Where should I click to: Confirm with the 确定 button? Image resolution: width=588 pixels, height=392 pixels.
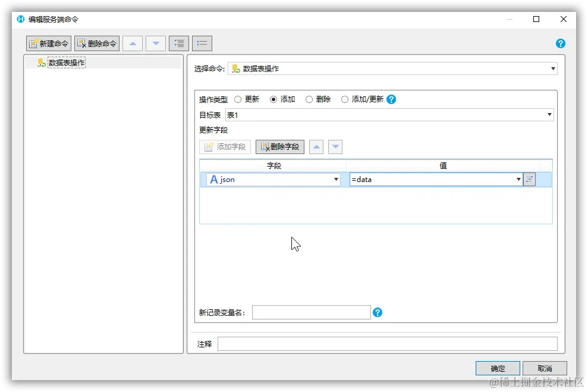point(498,368)
